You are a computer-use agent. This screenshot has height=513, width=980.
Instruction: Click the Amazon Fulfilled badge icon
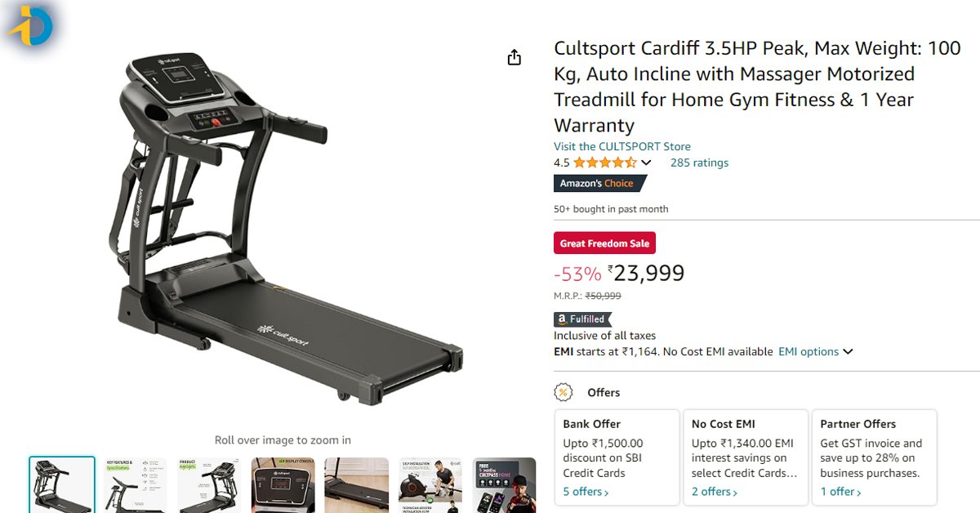[582, 319]
